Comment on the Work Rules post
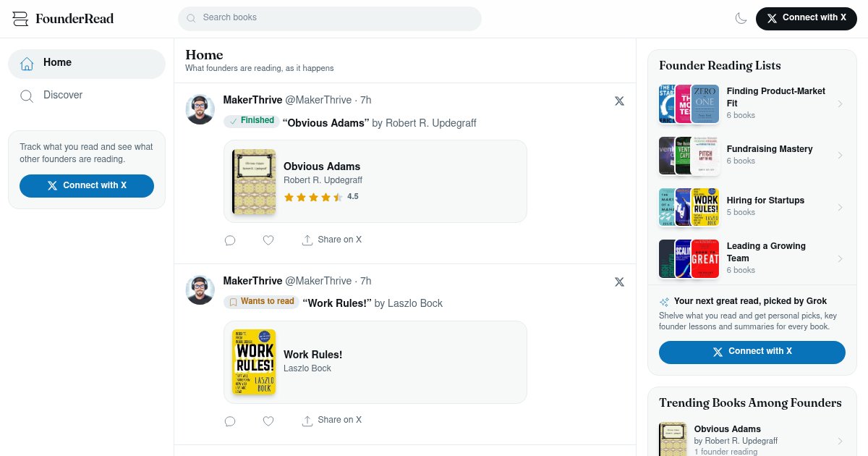This screenshot has height=456, width=868. click(x=230, y=421)
